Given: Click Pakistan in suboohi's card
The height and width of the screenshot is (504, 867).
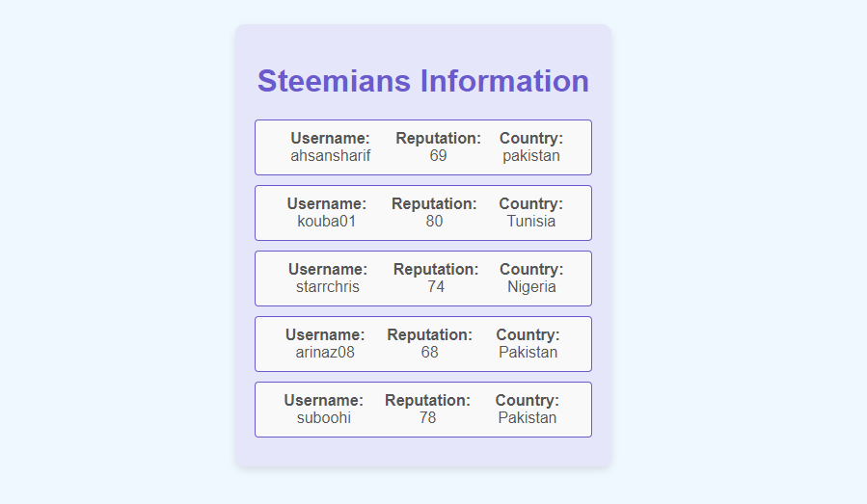Looking at the screenshot, I should pos(528,418).
